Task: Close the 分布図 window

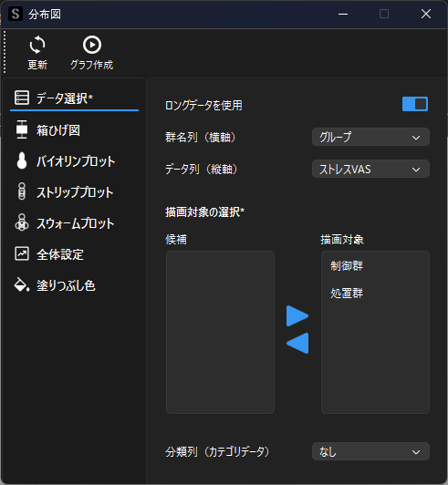Action: click(426, 14)
